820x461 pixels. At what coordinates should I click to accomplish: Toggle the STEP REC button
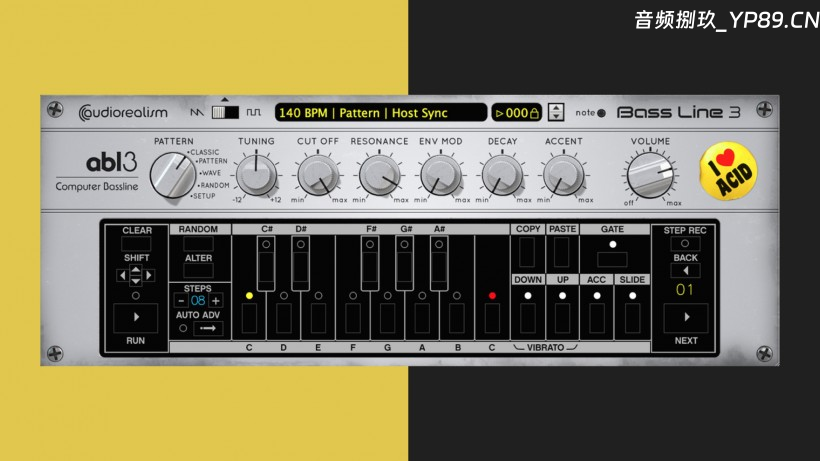coord(685,243)
